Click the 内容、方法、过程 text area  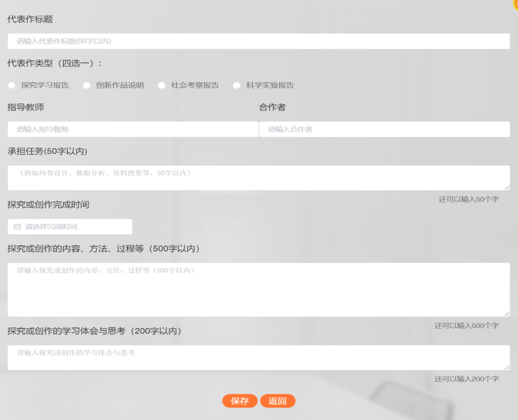coord(259,290)
